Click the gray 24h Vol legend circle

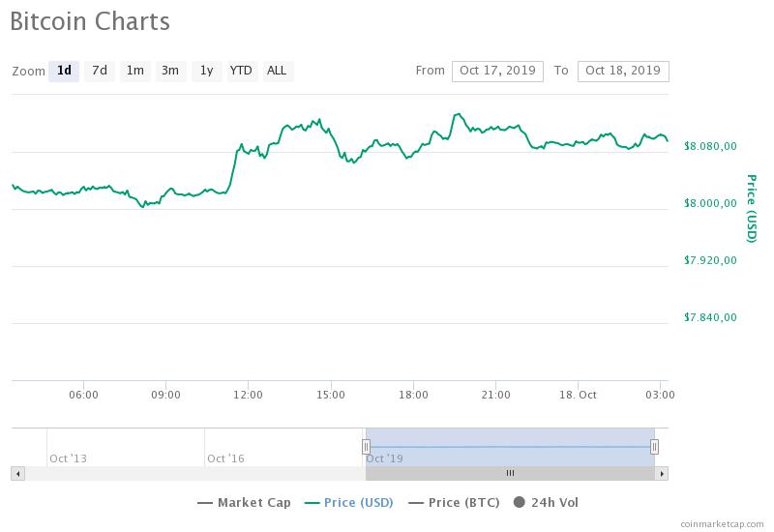(520, 502)
